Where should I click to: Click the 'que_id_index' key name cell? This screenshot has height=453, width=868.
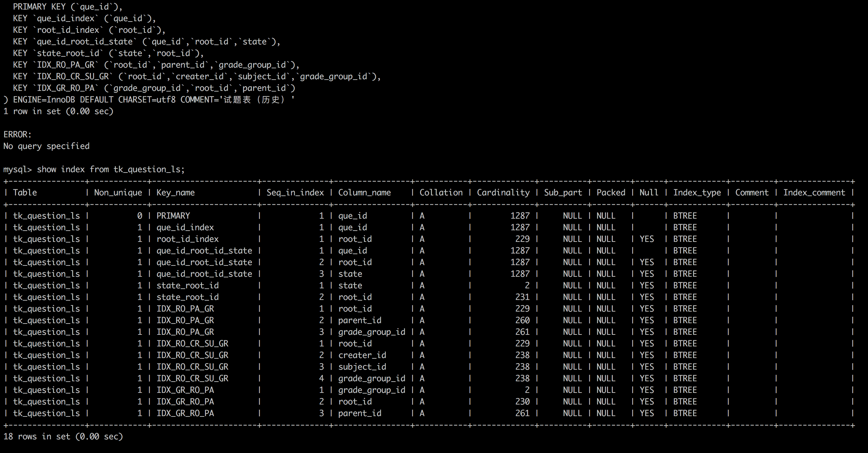[185, 228]
